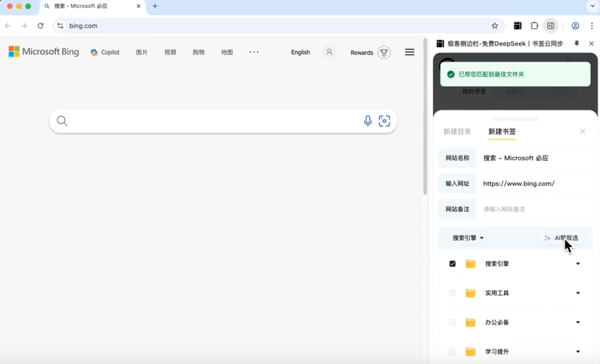
Task: Bookmark this page with the star icon
Action: tap(495, 25)
